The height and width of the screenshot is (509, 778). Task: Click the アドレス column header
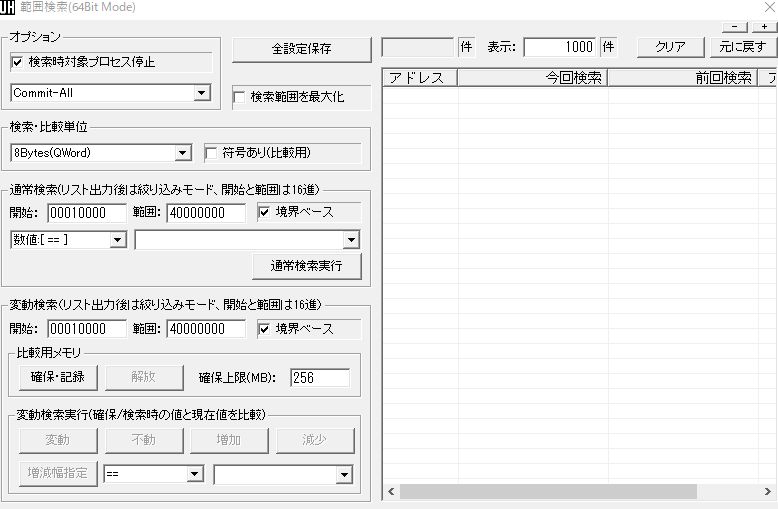[x=420, y=78]
